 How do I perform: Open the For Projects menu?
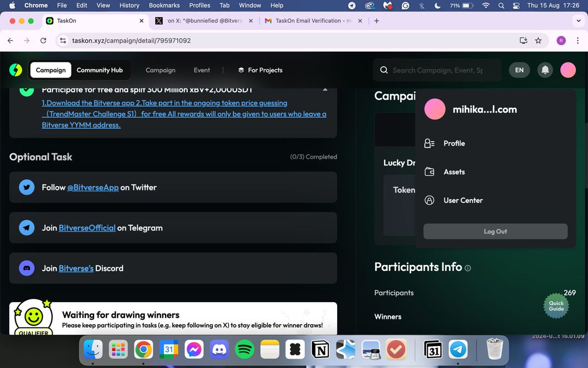[x=260, y=70]
